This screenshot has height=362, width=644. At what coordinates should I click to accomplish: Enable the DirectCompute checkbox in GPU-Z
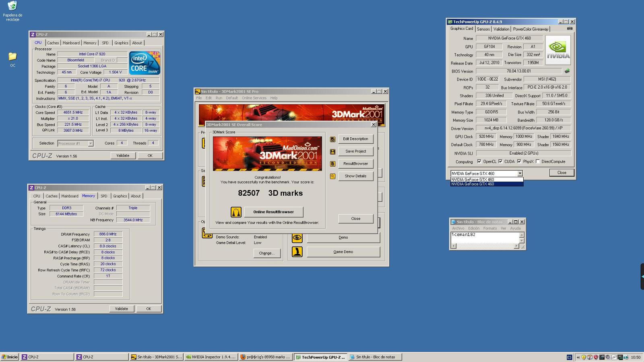tap(538, 161)
